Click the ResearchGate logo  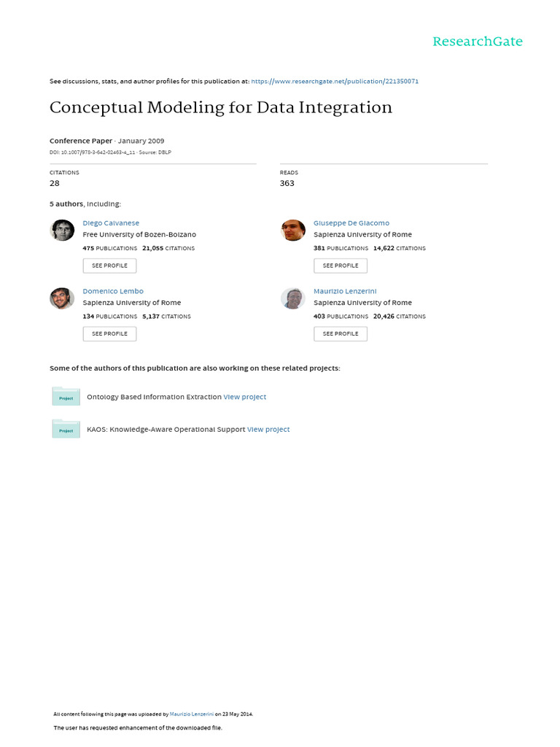tap(478, 42)
